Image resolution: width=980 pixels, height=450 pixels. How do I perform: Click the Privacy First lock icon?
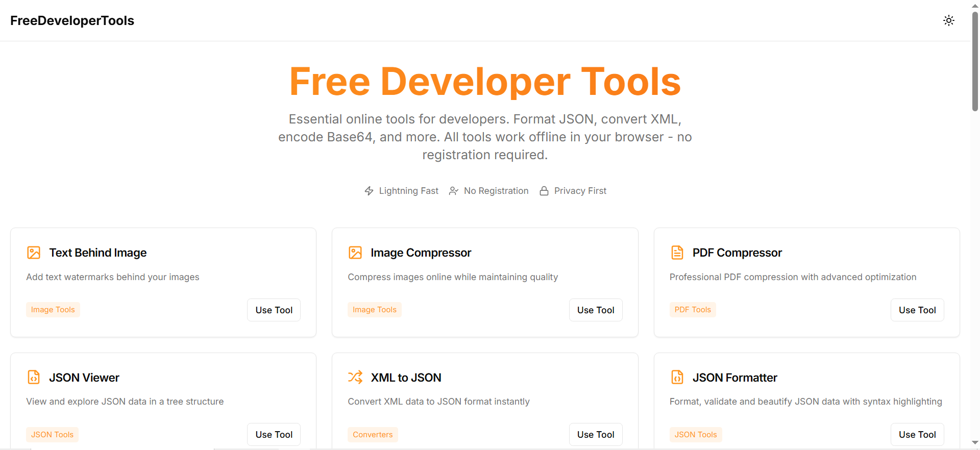point(544,191)
